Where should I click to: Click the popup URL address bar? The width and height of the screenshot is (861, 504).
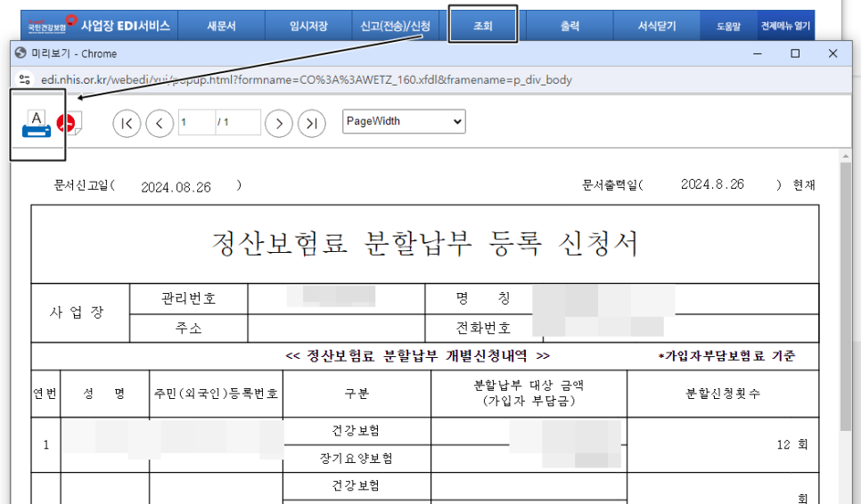(x=307, y=79)
